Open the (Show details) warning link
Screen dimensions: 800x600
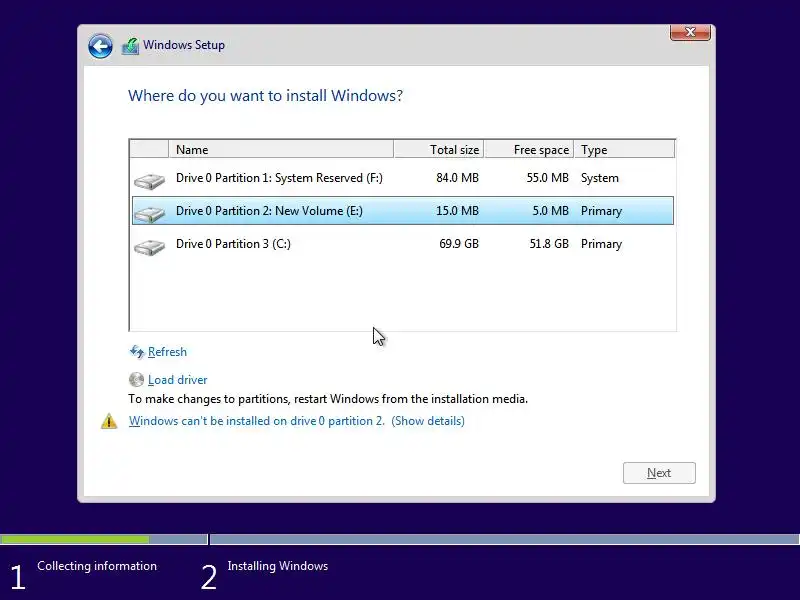click(428, 421)
